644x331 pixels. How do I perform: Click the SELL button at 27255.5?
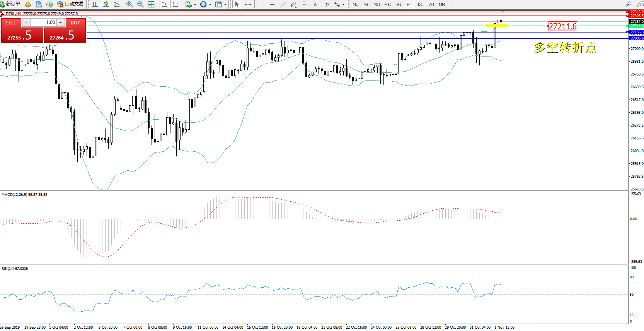click(22, 36)
